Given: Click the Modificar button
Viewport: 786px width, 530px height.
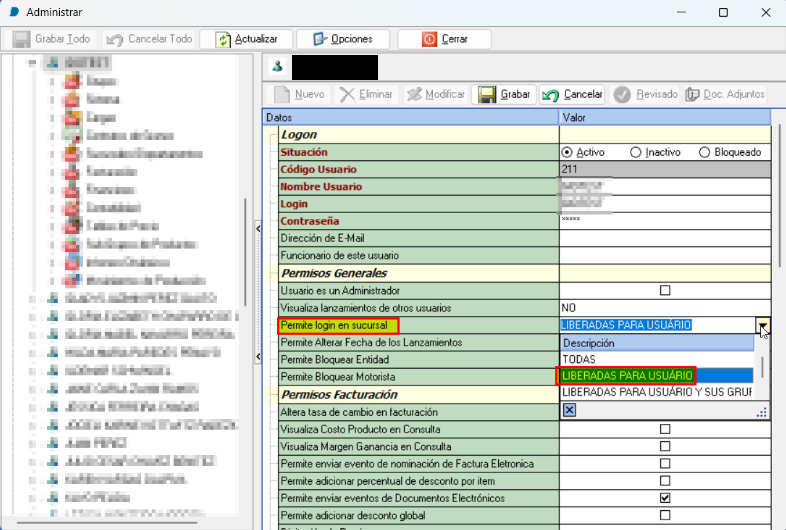Looking at the screenshot, I should pos(436,94).
